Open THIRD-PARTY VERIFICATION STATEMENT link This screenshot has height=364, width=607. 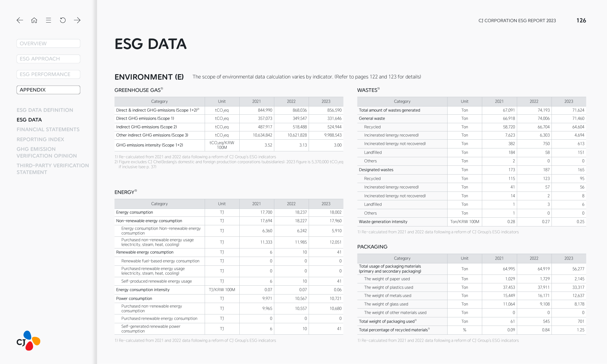point(53,169)
